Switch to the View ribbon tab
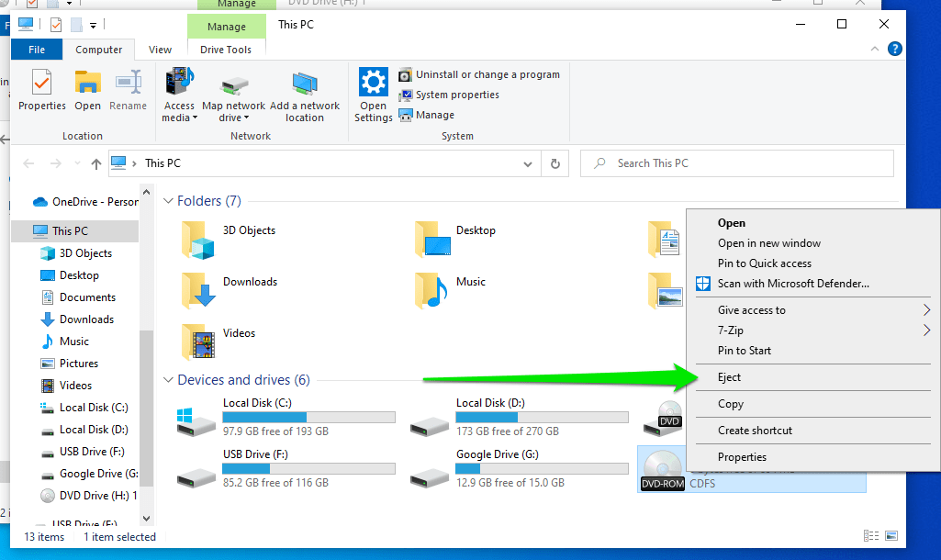This screenshot has height=560, width=941. 160,50
